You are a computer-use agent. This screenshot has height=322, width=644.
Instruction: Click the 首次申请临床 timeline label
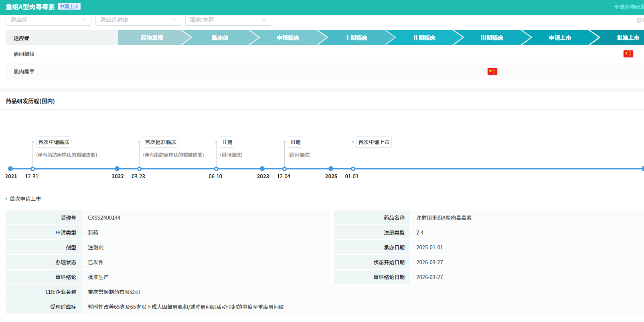(54, 142)
